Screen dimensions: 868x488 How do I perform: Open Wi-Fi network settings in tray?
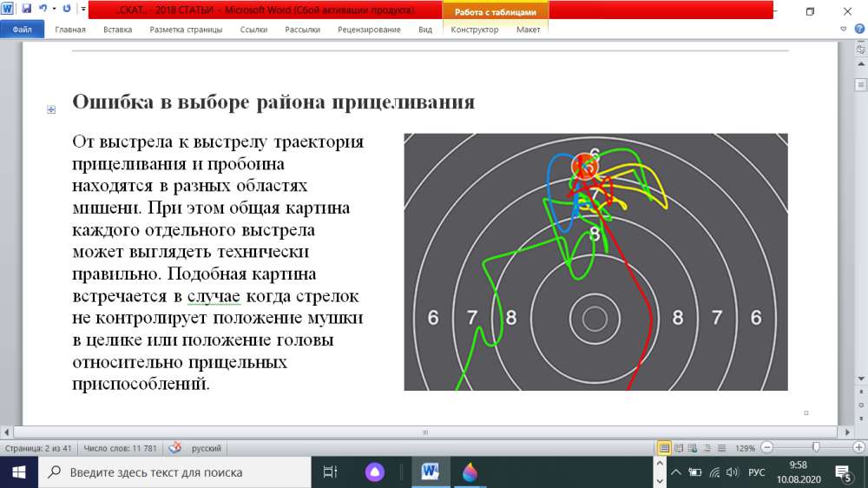click(714, 472)
